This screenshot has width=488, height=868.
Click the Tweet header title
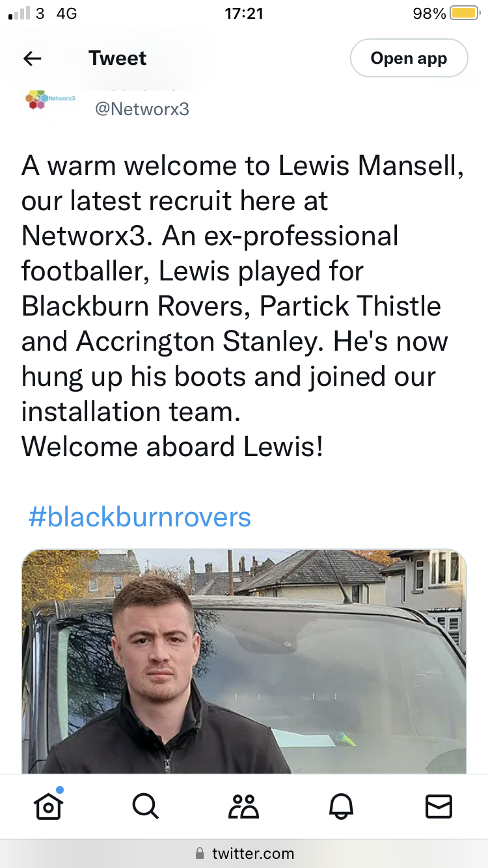tap(118, 59)
